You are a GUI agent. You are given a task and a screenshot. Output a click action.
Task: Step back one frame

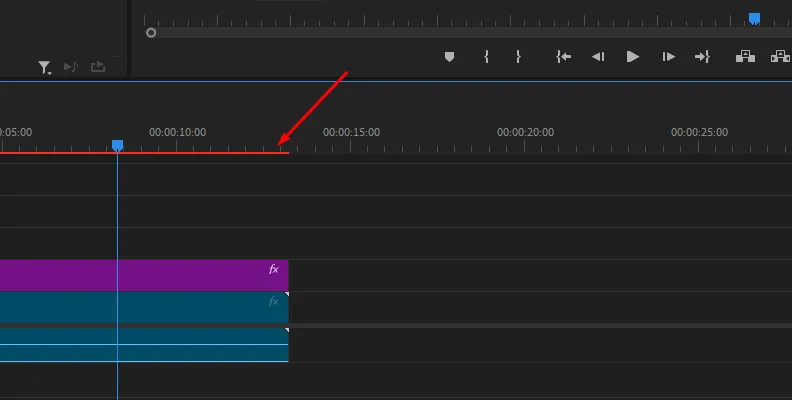[598, 57]
